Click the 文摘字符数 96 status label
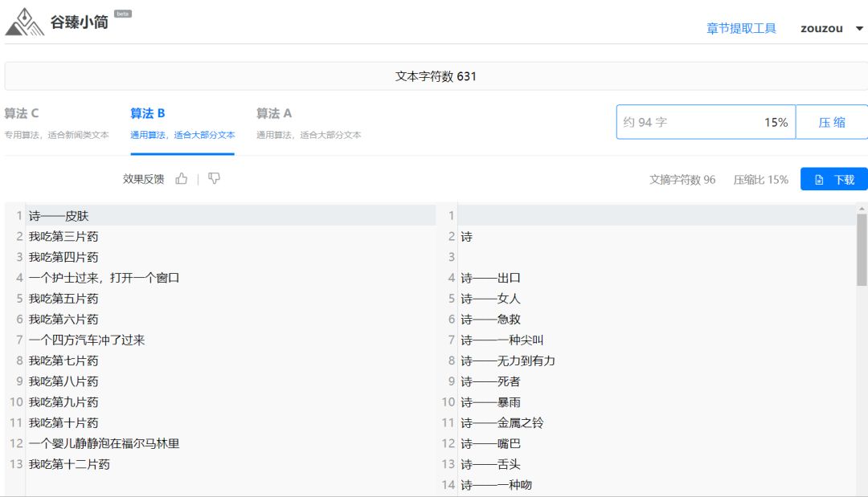The height and width of the screenshot is (497, 868). pos(682,179)
